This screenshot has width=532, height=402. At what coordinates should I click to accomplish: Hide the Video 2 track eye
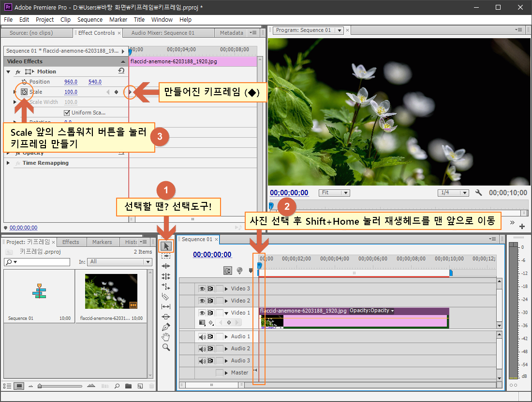pyautogui.click(x=202, y=301)
